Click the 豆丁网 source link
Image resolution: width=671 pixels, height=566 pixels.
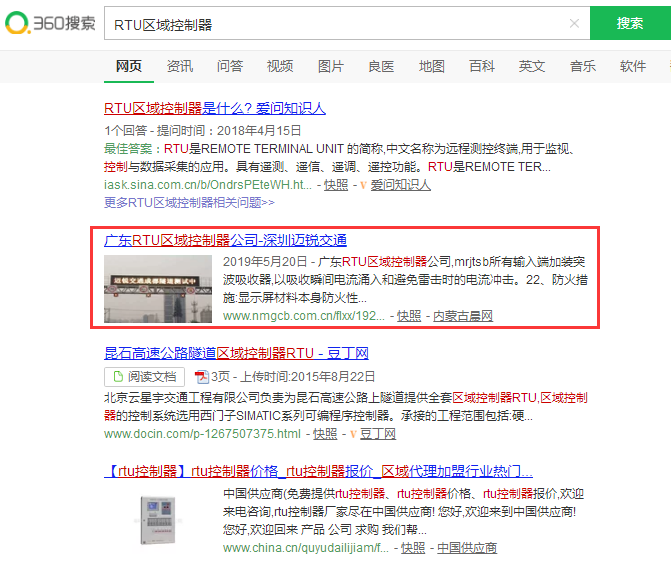[x=378, y=434]
